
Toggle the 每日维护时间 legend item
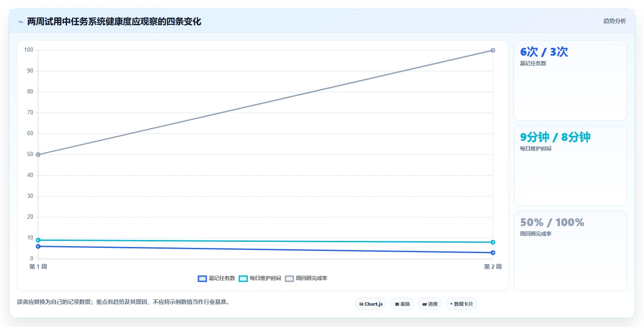point(260,278)
